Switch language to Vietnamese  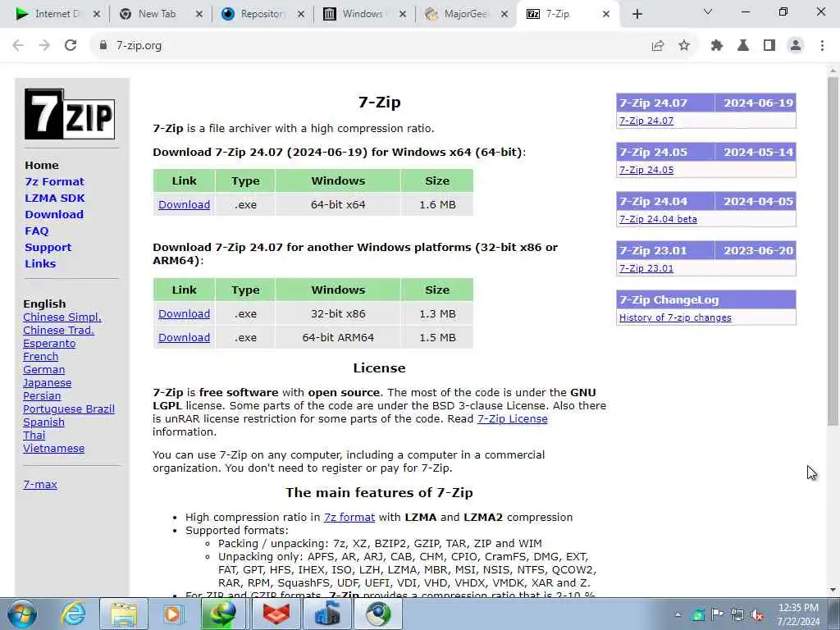[53, 449]
